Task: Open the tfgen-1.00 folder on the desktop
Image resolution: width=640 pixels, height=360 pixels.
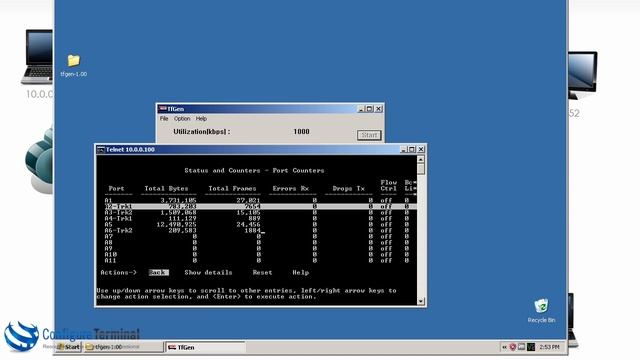Action: (73, 65)
